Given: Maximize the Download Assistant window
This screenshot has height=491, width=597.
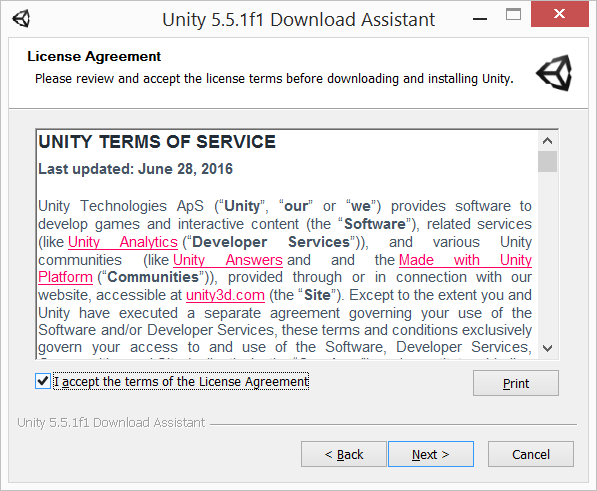Looking at the screenshot, I should click(x=513, y=14).
